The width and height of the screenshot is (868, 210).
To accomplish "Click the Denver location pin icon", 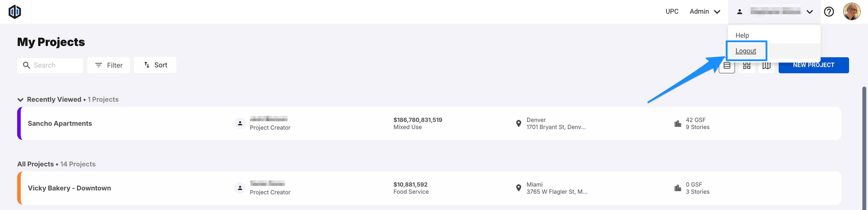I will point(519,124).
